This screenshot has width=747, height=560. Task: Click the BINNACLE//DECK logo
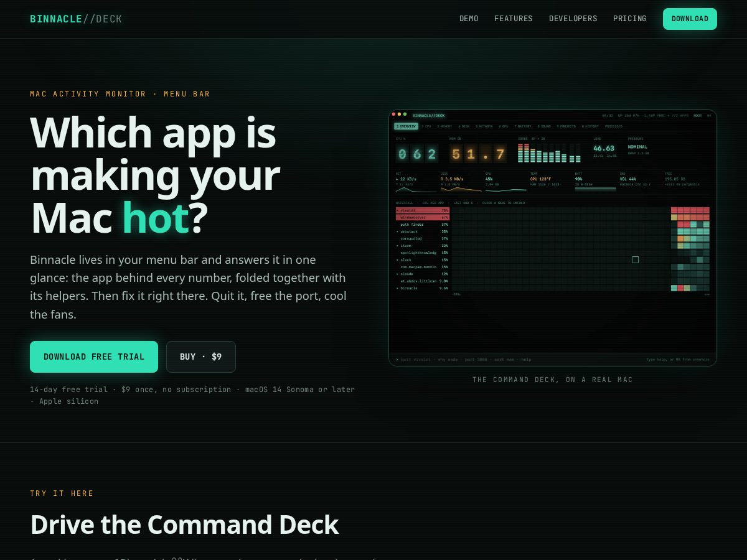(x=76, y=19)
